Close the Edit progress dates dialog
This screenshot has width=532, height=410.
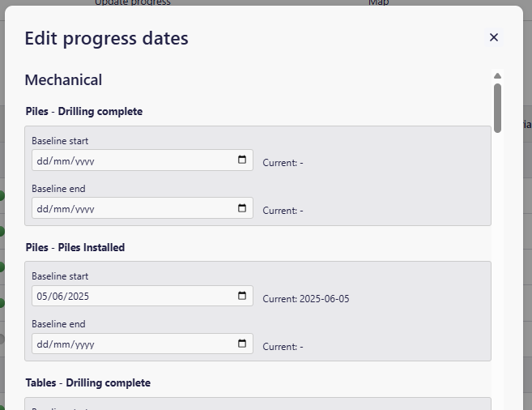pos(494,37)
